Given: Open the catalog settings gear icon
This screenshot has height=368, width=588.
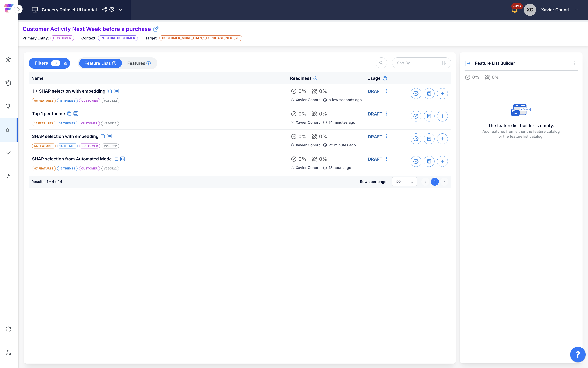Looking at the screenshot, I should click(x=112, y=10).
